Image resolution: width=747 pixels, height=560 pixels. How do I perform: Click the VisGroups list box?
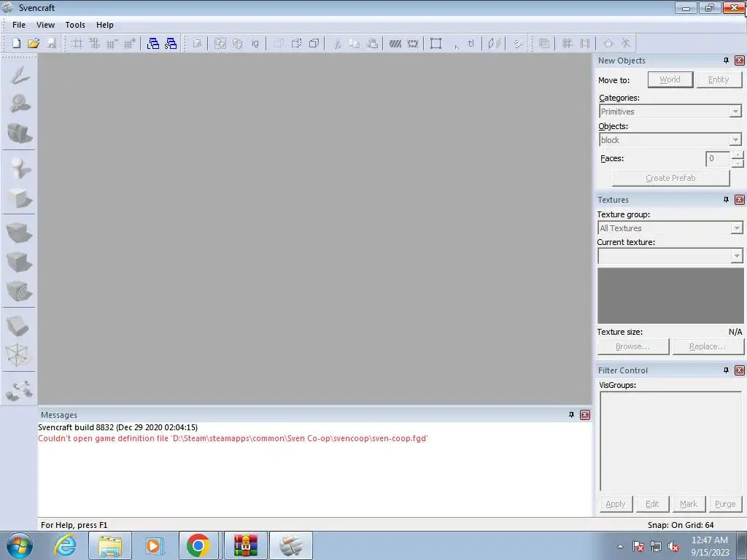670,441
